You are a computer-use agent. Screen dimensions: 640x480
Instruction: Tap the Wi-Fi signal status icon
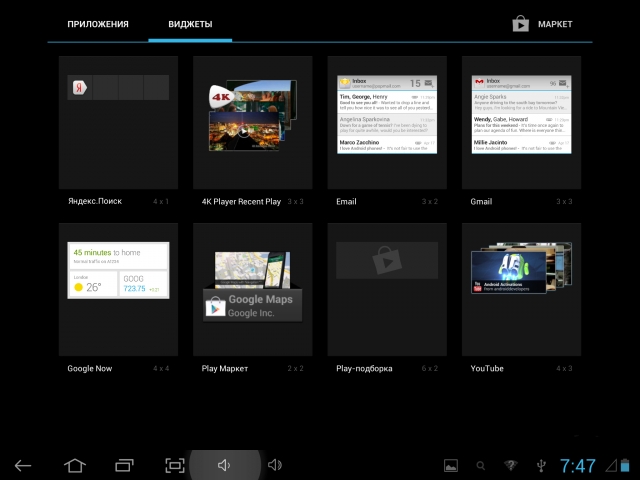pyautogui.click(x=510, y=465)
